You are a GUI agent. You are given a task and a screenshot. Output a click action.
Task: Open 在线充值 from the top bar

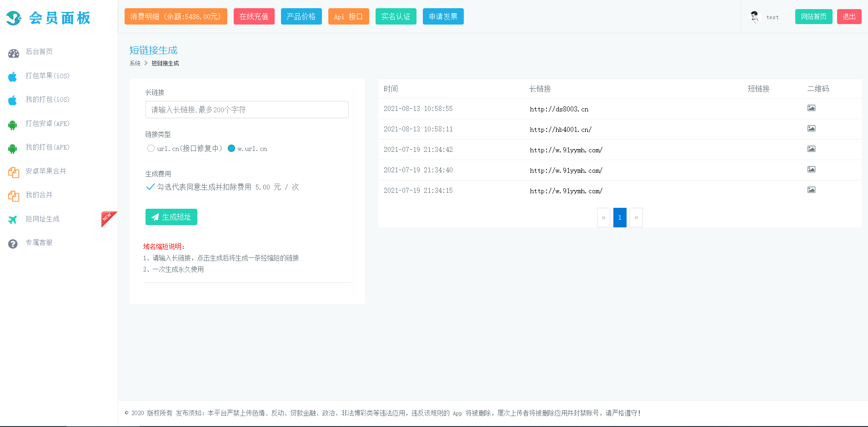[254, 16]
